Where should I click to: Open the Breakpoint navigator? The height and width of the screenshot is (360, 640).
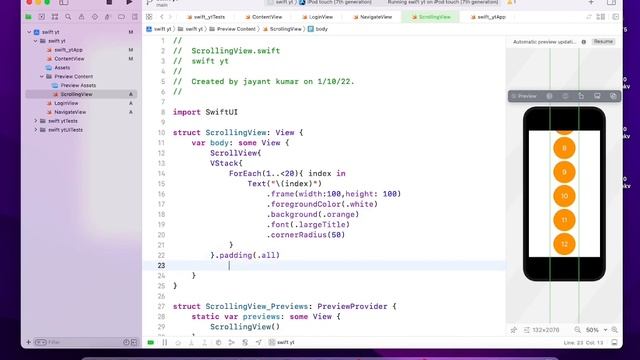pos(121,17)
